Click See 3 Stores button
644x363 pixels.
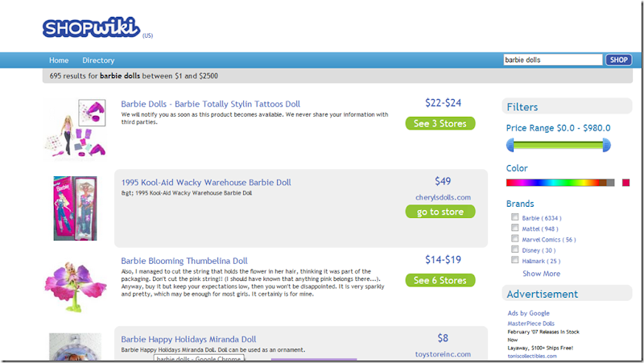pos(440,123)
